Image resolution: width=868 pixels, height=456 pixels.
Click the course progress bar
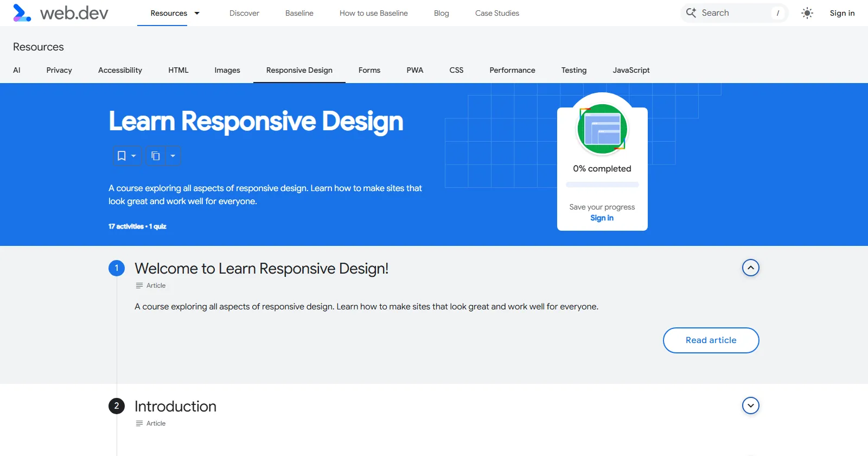pyautogui.click(x=602, y=185)
